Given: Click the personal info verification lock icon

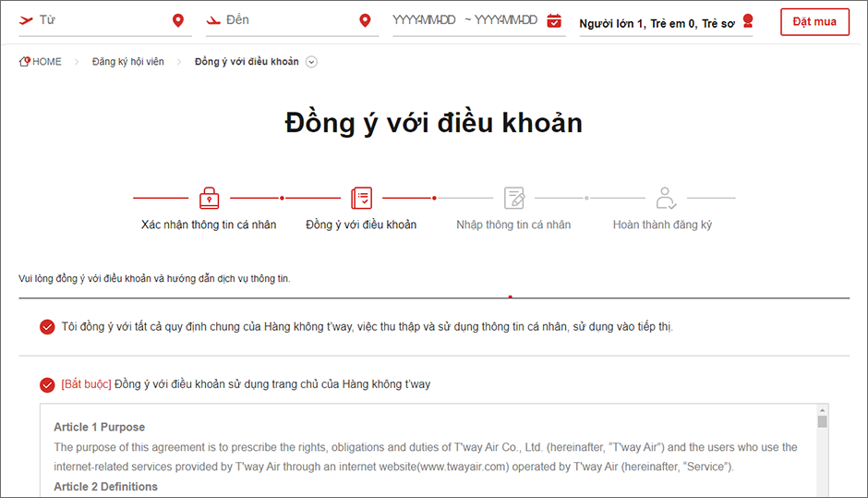Looking at the screenshot, I should coord(209,198).
